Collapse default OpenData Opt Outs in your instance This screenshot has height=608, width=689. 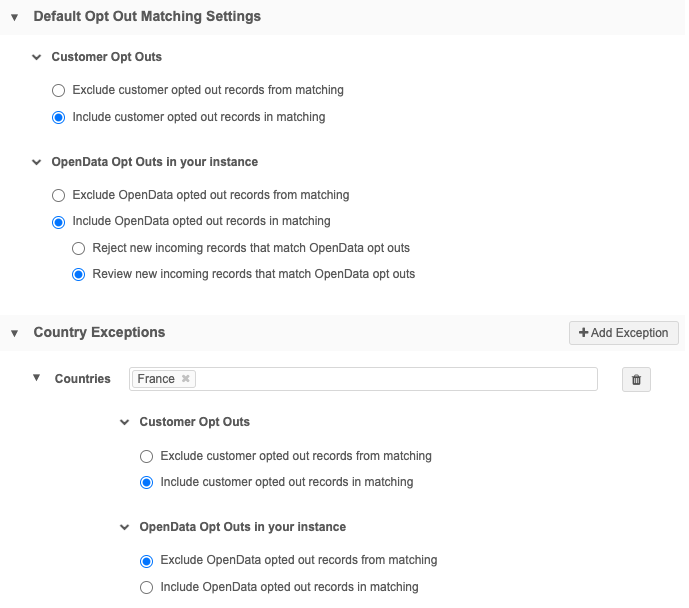tap(37, 162)
